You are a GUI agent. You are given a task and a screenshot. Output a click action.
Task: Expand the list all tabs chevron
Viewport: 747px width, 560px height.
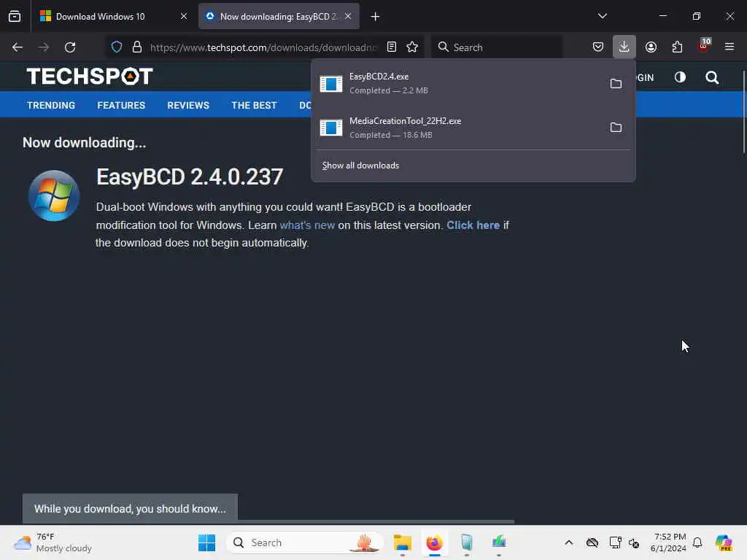[x=603, y=16]
